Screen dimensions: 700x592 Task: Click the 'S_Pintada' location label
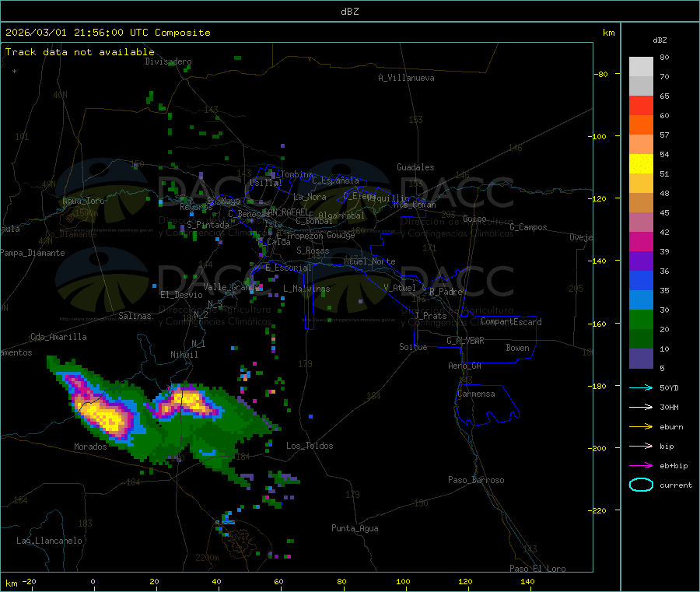tap(208, 225)
